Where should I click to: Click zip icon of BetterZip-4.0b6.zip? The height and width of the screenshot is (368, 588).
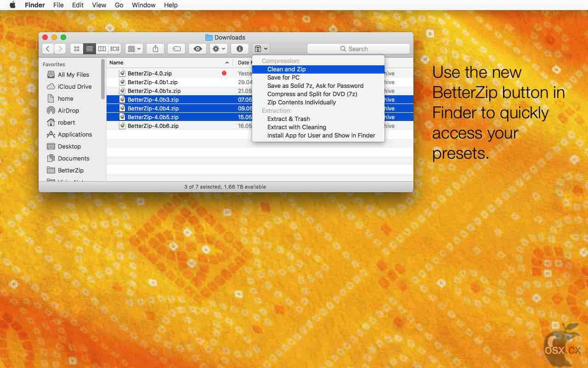point(122,126)
